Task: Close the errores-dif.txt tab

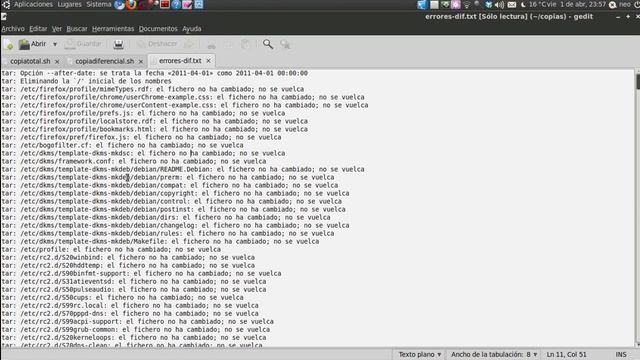Action: coord(209,61)
